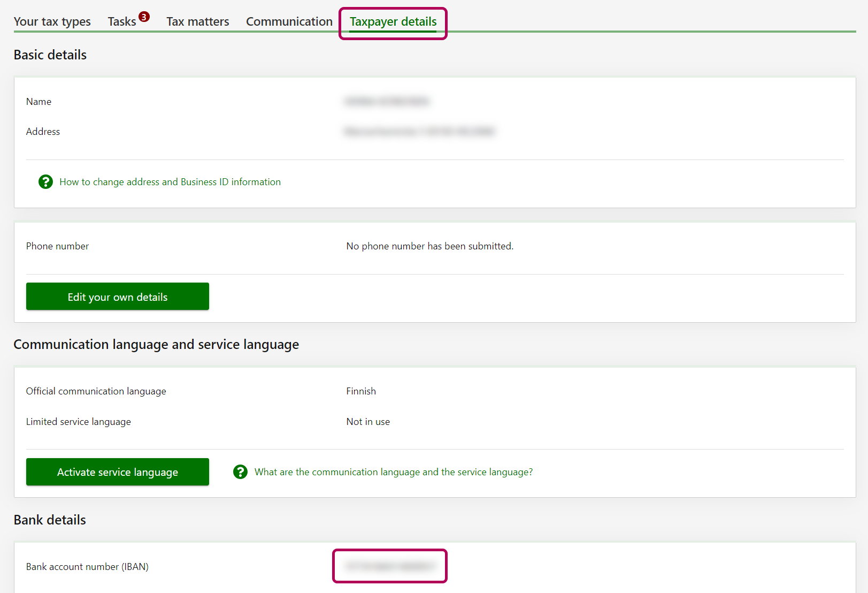Click the Bank details section heading
Image resolution: width=868 pixels, height=593 pixels.
50,520
